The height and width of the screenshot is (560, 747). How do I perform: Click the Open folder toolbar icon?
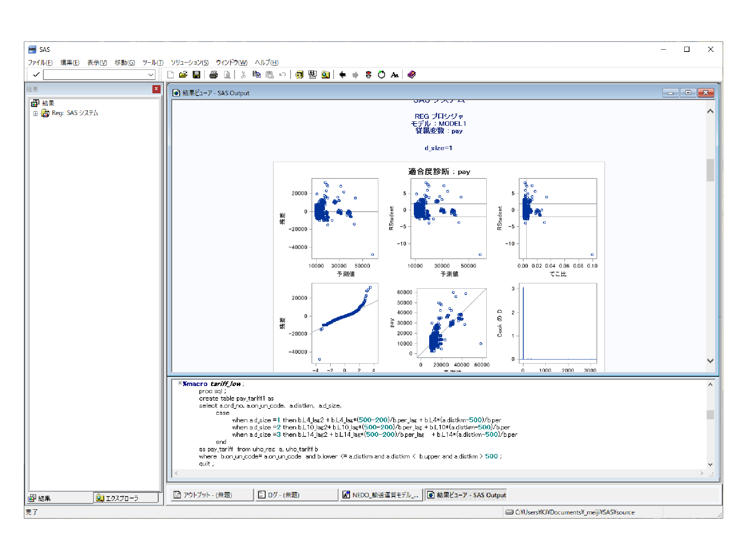[183, 75]
